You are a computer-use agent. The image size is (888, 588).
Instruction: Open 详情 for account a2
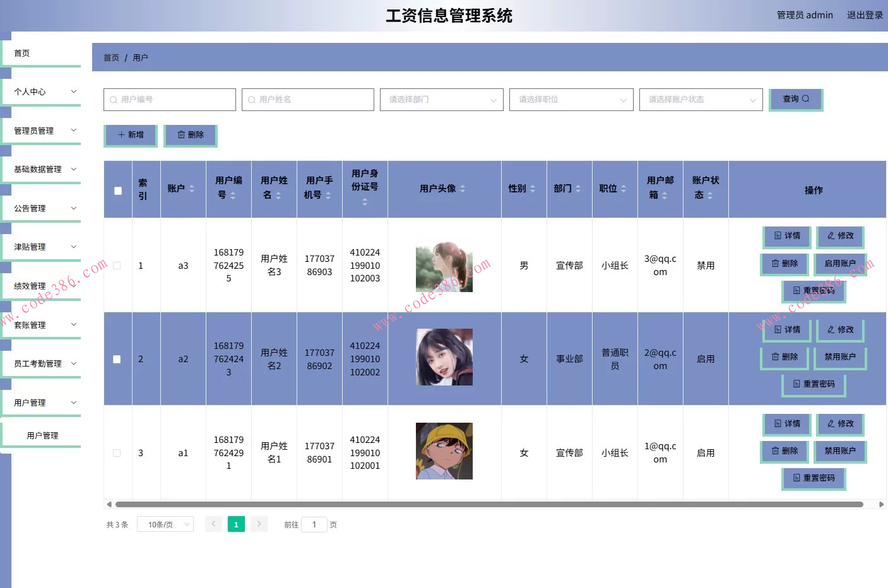786,330
